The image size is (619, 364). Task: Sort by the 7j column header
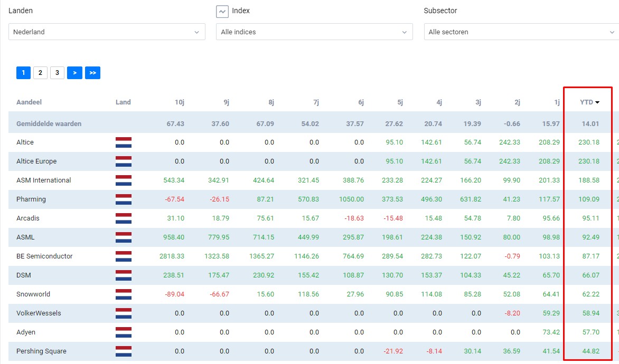coord(316,102)
